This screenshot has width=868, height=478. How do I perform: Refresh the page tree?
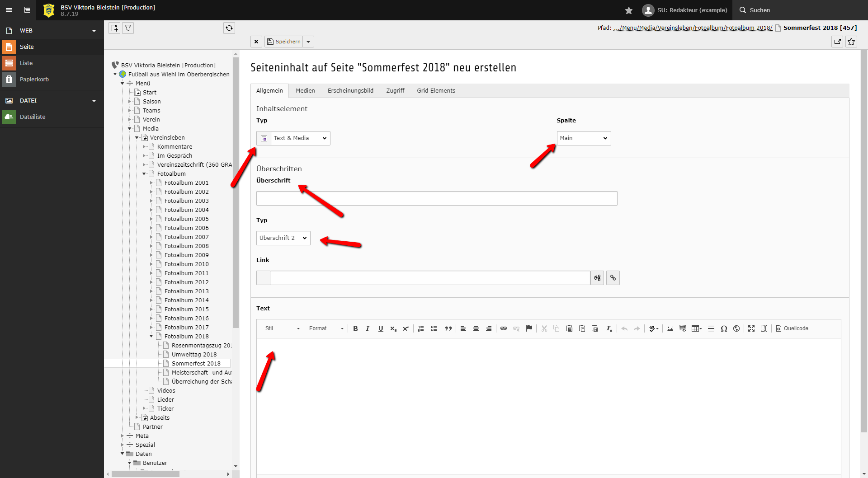[x=229, y=28]
